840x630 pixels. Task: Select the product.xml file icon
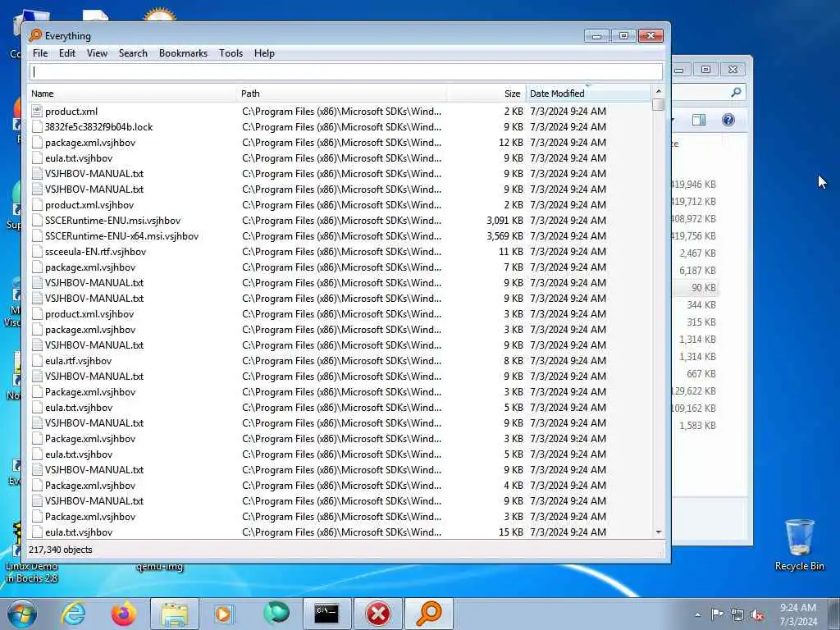[36, 112]
